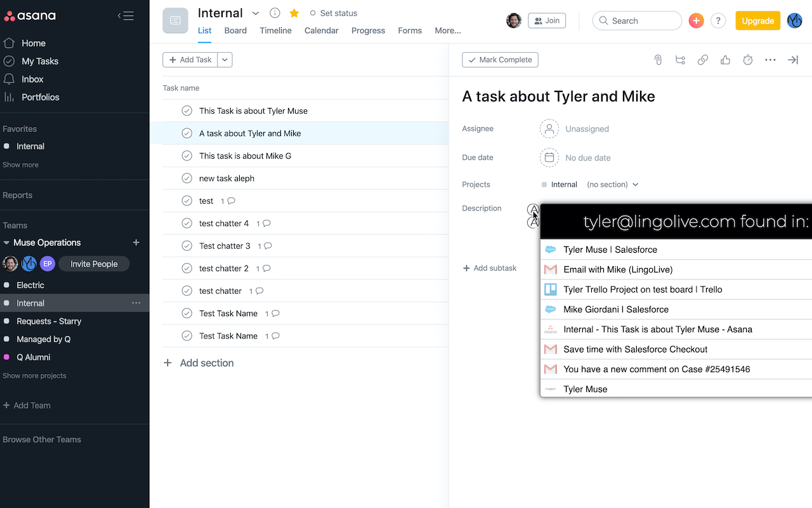Open the Timeline tab

[275, 30]
